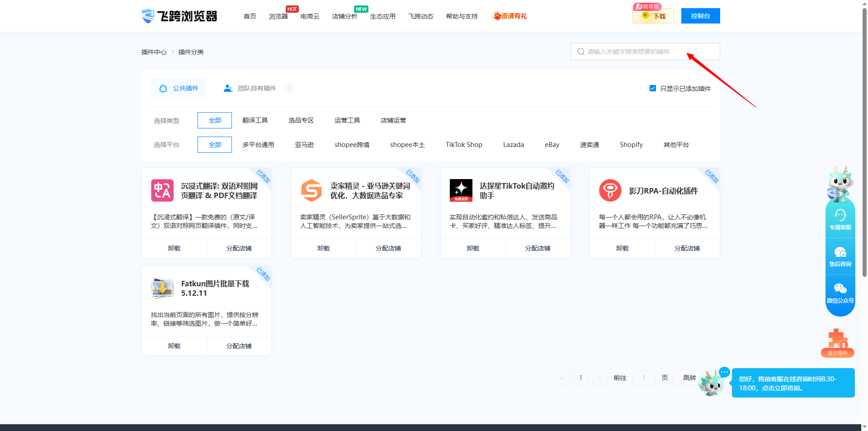The width and height of the screenshot is (868, 431).
Task: Click 卸载 on Fatkun plugin card
Action: [x=174, y=346]
